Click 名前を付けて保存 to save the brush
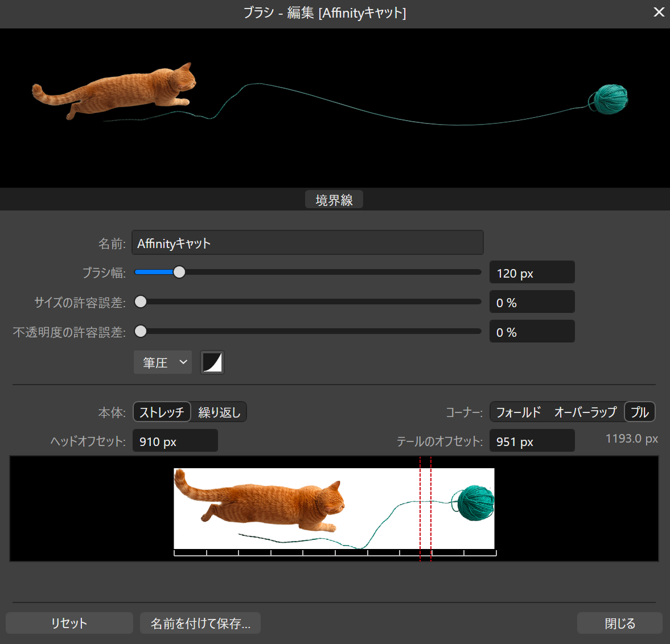The width and height of the screenshot is (670, 644). click(200, 623)
